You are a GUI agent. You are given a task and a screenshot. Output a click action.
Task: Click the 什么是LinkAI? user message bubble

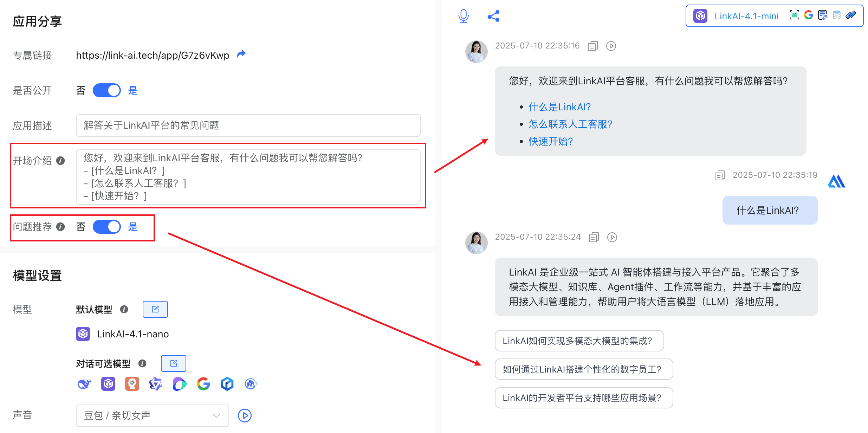point(770,210)
